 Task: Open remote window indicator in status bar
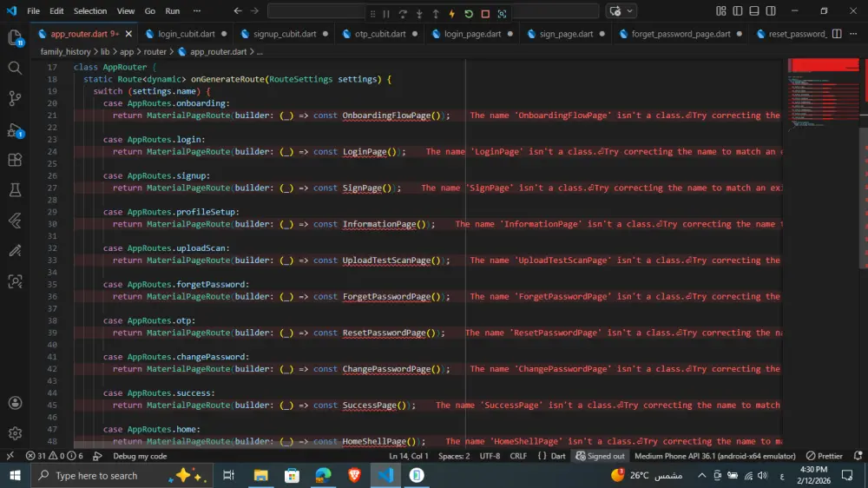tap(10, 456)
